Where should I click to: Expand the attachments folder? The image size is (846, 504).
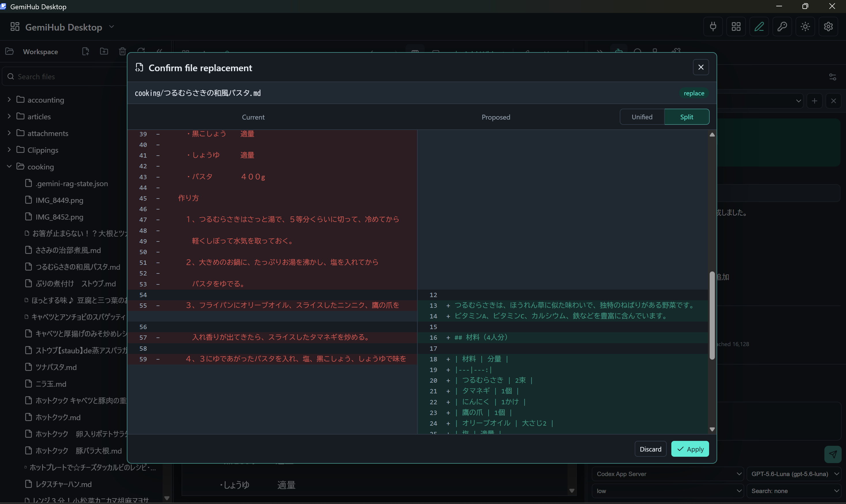pos(9,133)
